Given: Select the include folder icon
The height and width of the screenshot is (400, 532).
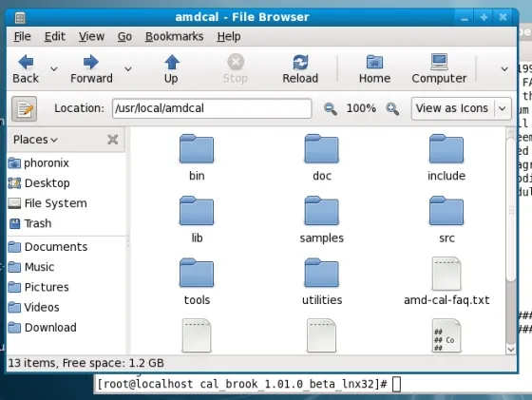Looking at the screenshot, I should tap(446, 149).
